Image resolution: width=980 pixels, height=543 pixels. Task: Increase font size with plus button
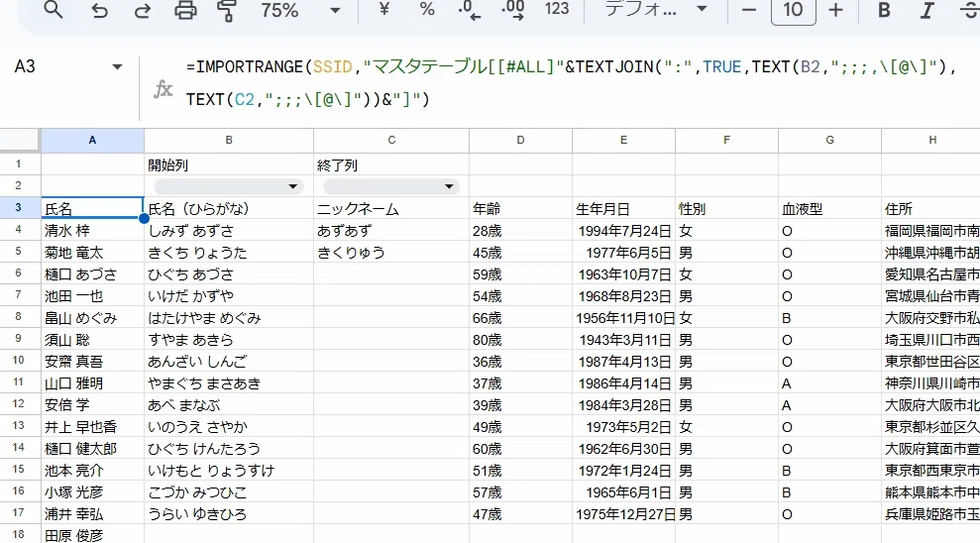[x=835, y=11]
